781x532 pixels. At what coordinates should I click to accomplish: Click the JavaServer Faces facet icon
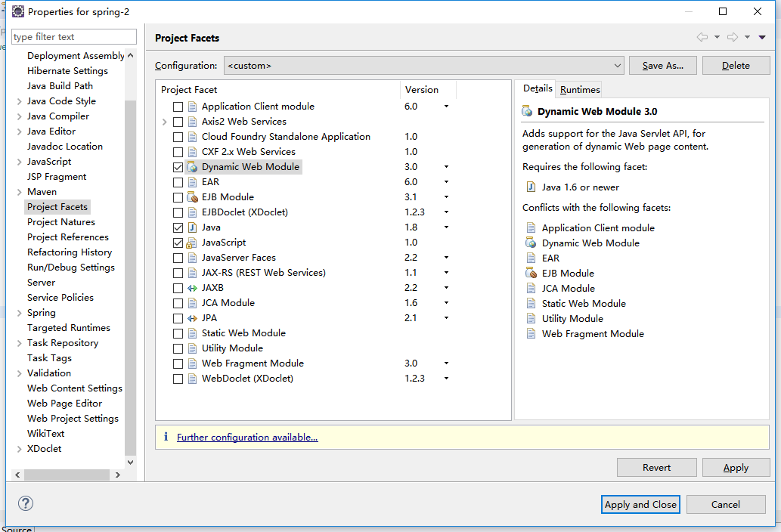tap(192, 258)
